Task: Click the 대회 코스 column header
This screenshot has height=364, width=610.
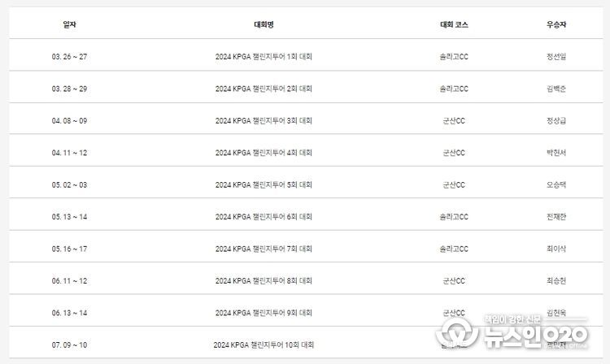Action: pos(454,24)
